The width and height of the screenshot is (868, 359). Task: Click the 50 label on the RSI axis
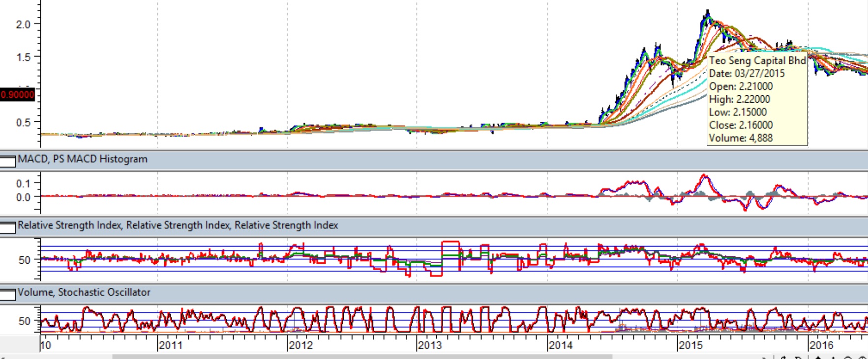click(x=25, y=260)
